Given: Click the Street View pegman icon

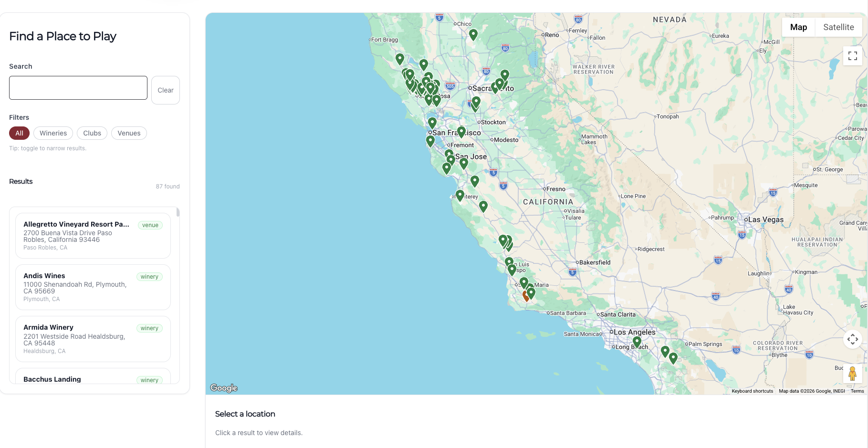Looking at the screenshot, I should [x=852, y=374].
